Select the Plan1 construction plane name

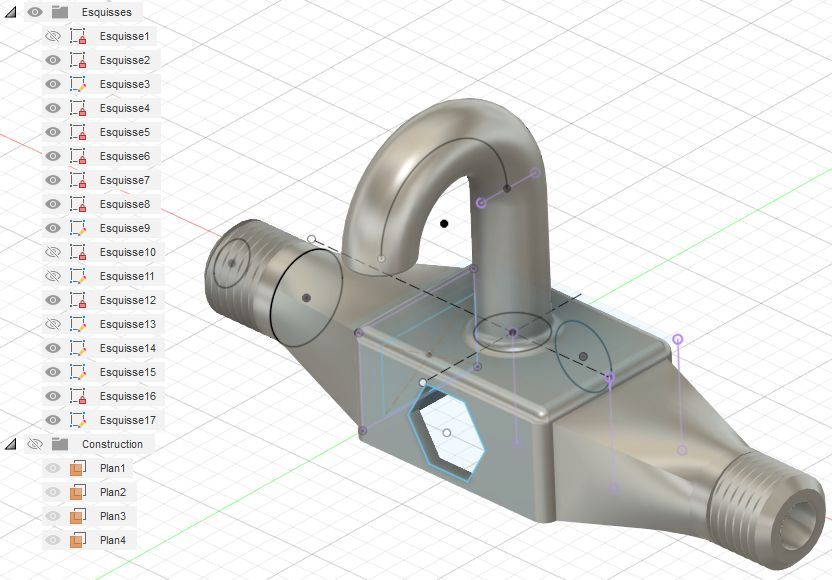112,468
